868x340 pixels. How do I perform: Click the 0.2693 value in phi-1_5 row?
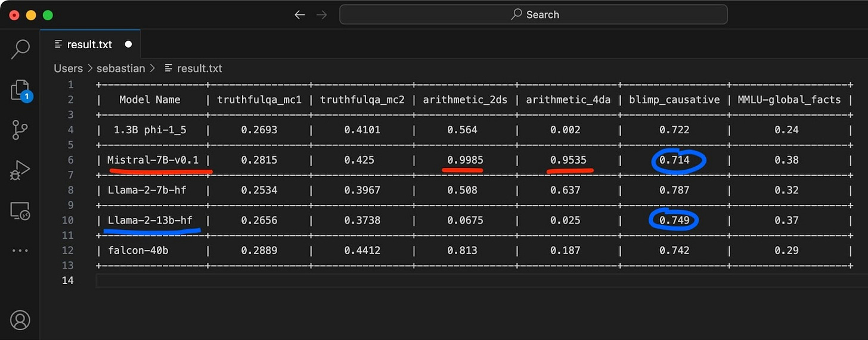click(x=259, y=130)
